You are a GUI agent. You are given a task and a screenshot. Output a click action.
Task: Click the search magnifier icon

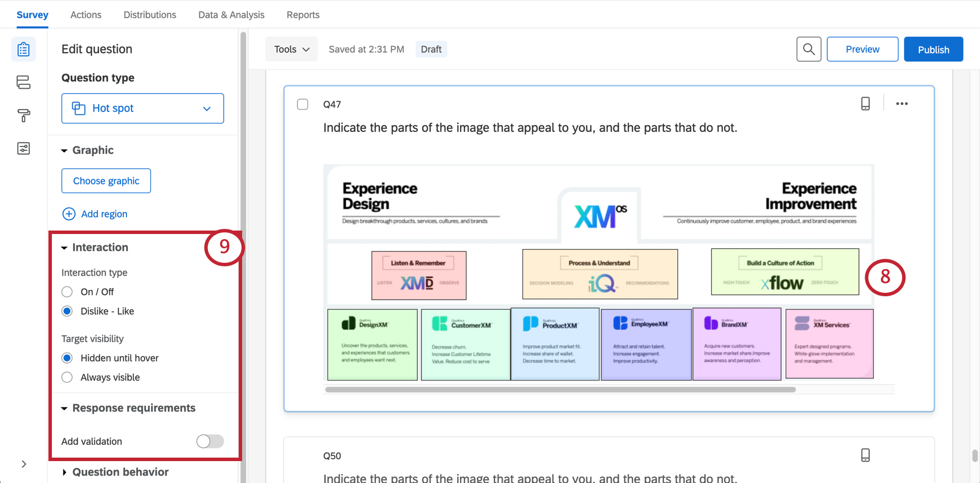[809, 50]
